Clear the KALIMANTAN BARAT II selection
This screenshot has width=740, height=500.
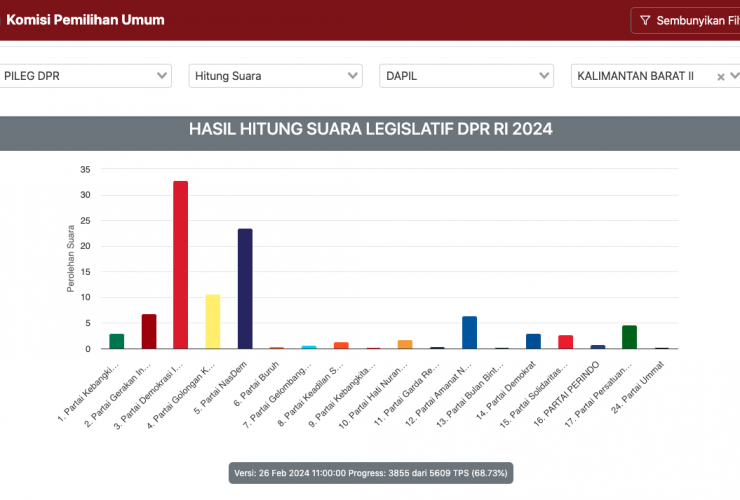tap(720, 77)
